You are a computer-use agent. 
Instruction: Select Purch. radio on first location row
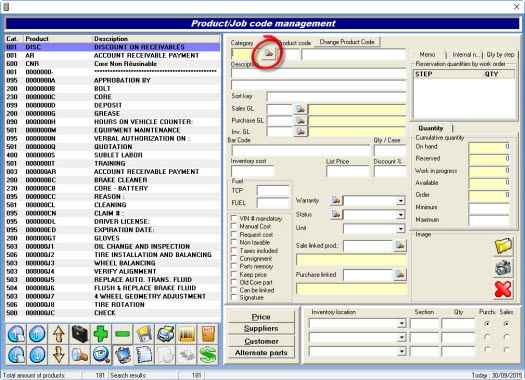coord(488,324)
